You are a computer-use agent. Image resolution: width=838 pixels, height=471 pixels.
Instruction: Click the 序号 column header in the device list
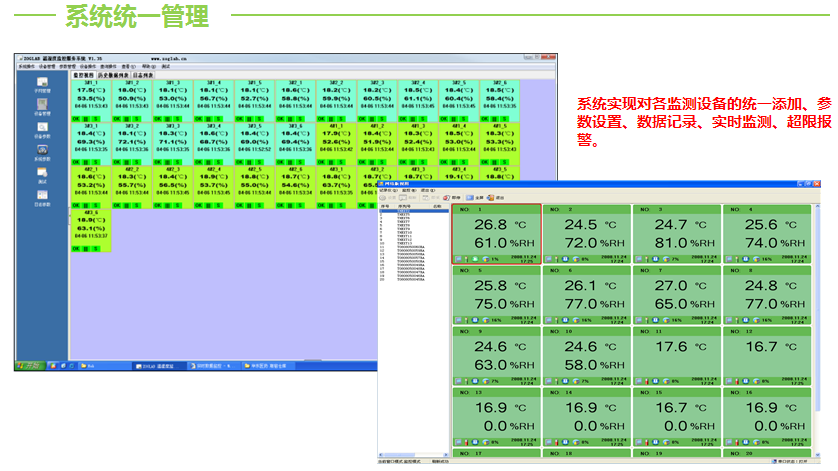click(x=385, y=206)
